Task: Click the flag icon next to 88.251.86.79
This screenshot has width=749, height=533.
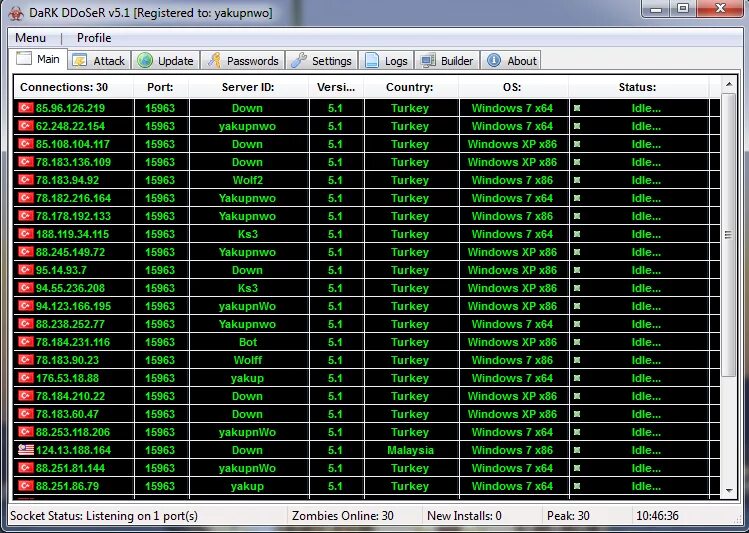Action: click(x=26, y=486)
